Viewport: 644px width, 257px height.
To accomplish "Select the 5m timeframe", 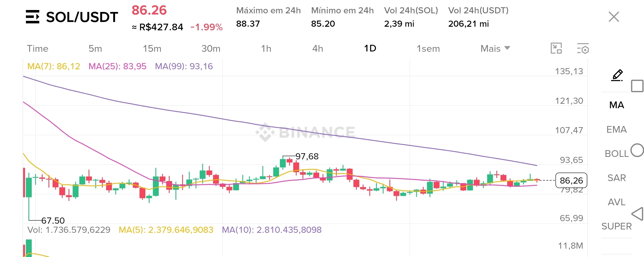I will coord(95,49).
